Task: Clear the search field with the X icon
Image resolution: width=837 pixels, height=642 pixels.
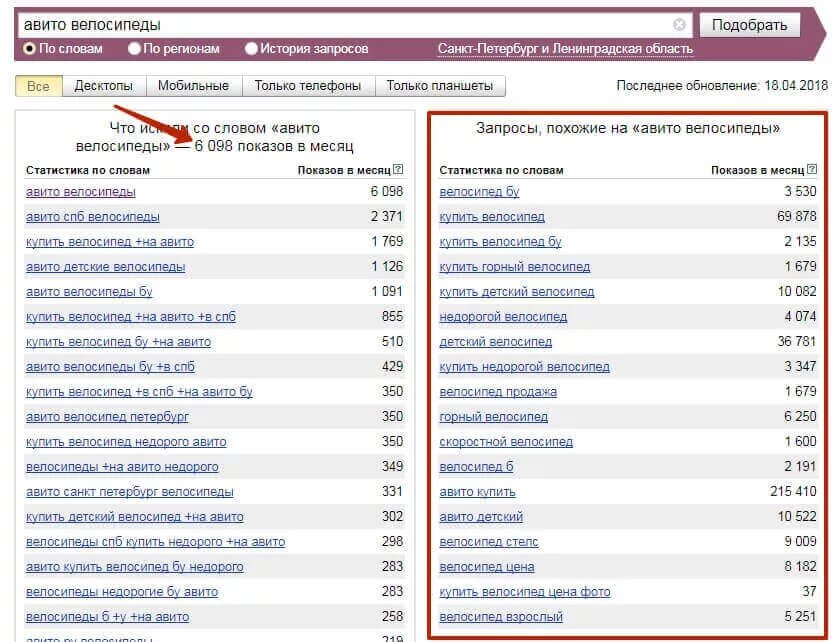Action: click(x=679, y=25)
